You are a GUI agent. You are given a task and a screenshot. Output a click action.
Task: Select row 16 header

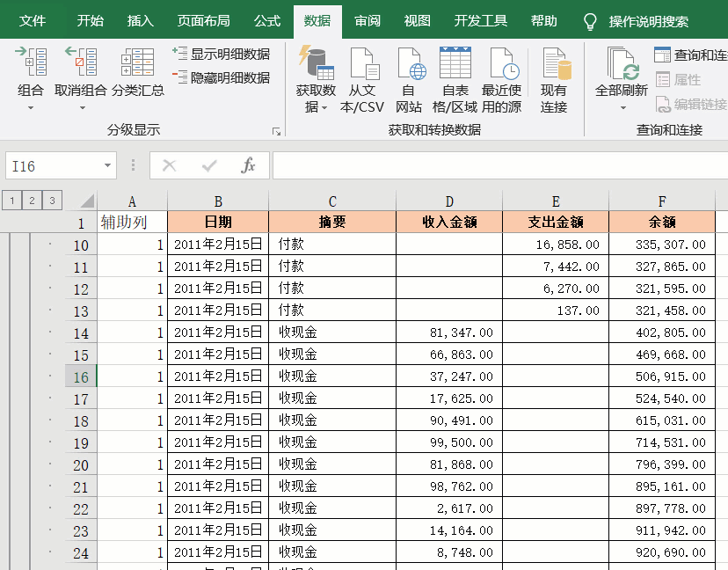[81, 376]
